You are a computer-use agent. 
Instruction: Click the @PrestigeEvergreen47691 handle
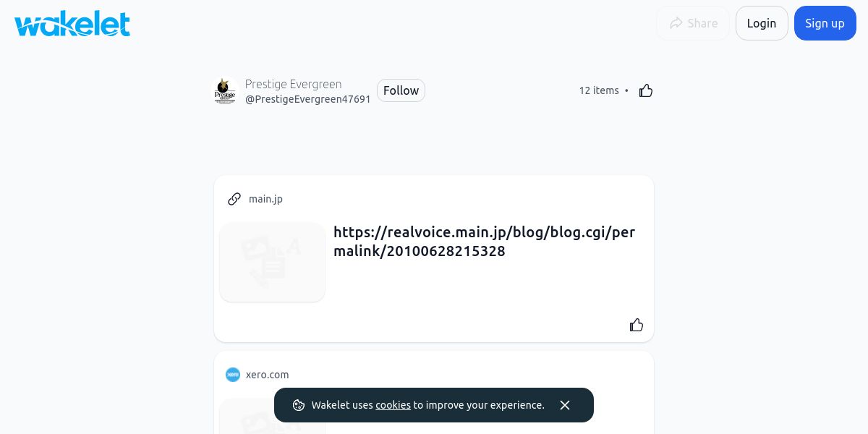pos(307,99)
